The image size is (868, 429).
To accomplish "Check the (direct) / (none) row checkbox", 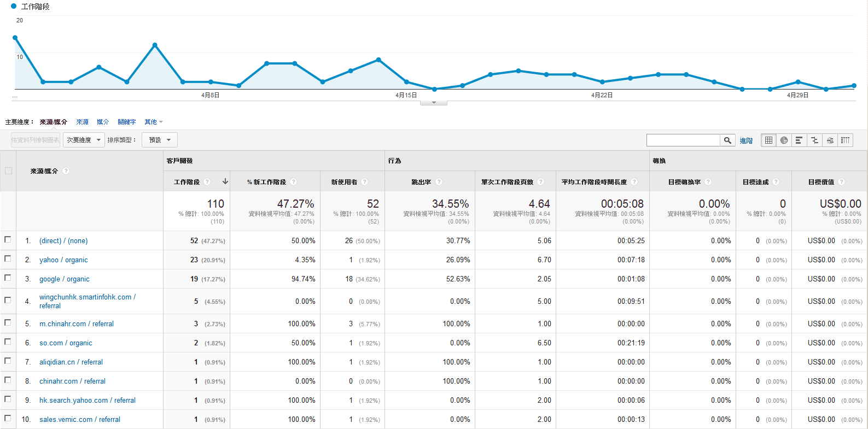I will click(8, 239).
